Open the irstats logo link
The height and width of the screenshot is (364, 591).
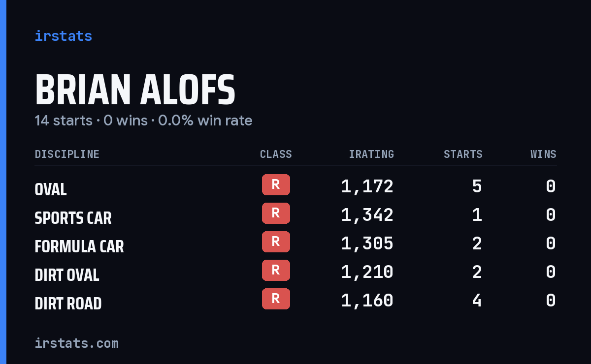[x=64, y=36]
